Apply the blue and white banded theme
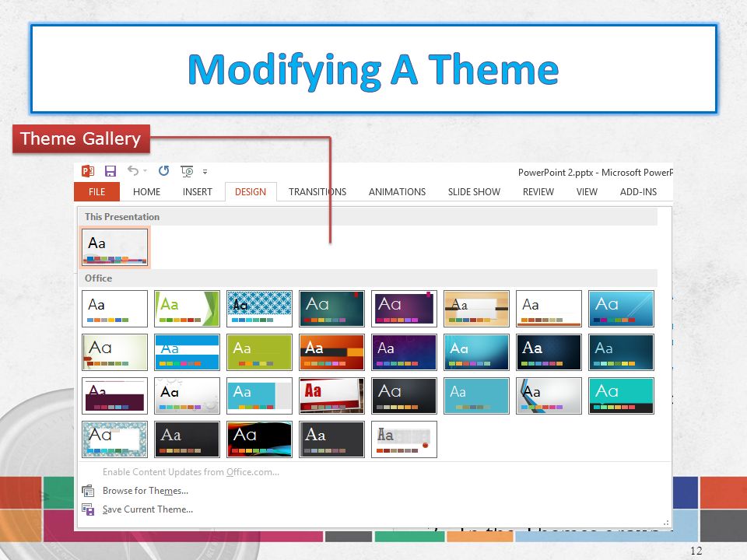This screenshot has height=560, width=747. coord(188,352)
